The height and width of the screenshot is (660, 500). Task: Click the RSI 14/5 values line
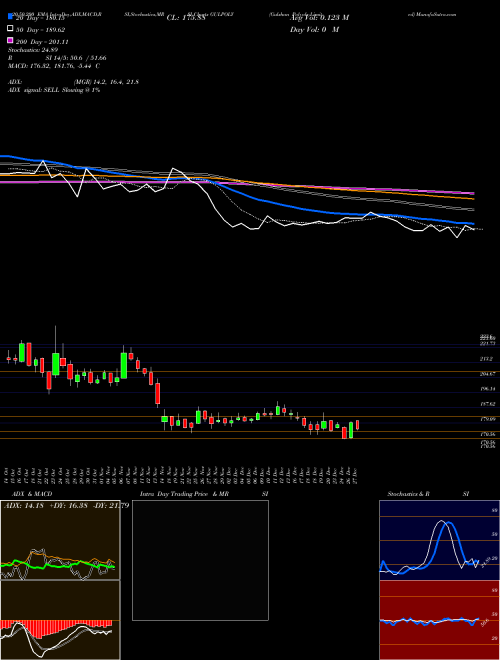[x=57, y=58]
